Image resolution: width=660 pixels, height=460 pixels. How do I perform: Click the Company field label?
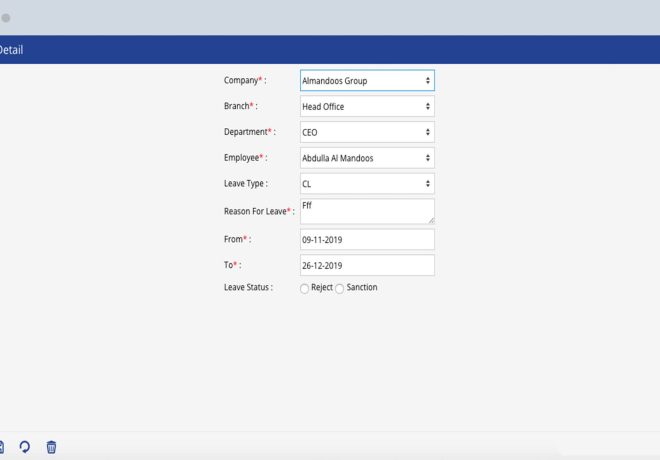click(x=244, y=80)
